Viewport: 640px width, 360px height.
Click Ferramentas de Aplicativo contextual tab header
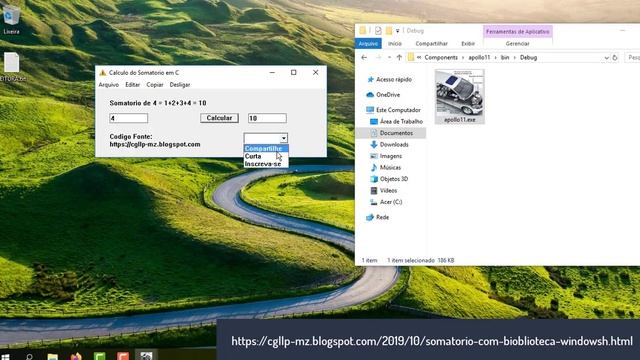point(518,31)
